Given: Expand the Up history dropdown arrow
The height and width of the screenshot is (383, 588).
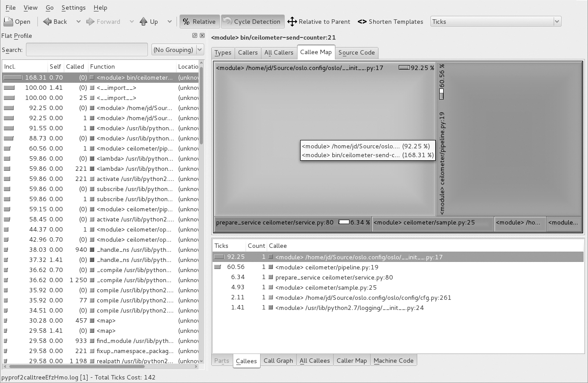Looking at the screenshot, I should point(169,22).
